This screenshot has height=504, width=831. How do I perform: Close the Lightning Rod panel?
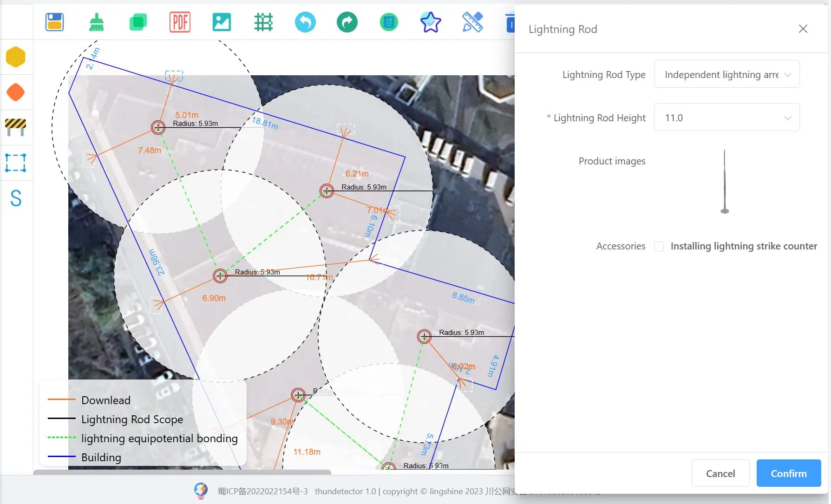[x=803, y=29]
